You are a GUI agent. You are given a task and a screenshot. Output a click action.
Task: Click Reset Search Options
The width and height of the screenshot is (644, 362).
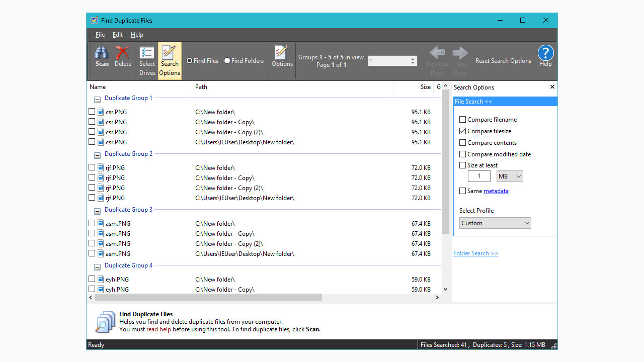pyautogui.click(x=503, y=61)
